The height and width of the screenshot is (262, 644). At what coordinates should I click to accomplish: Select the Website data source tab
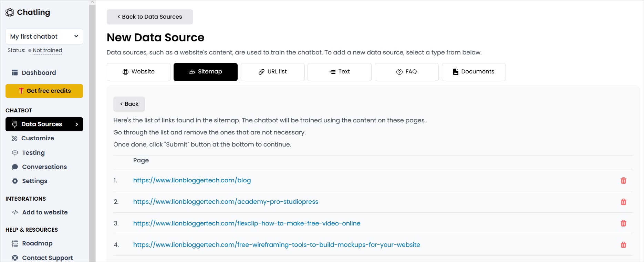pyautogui.click(x=138, y=72)
